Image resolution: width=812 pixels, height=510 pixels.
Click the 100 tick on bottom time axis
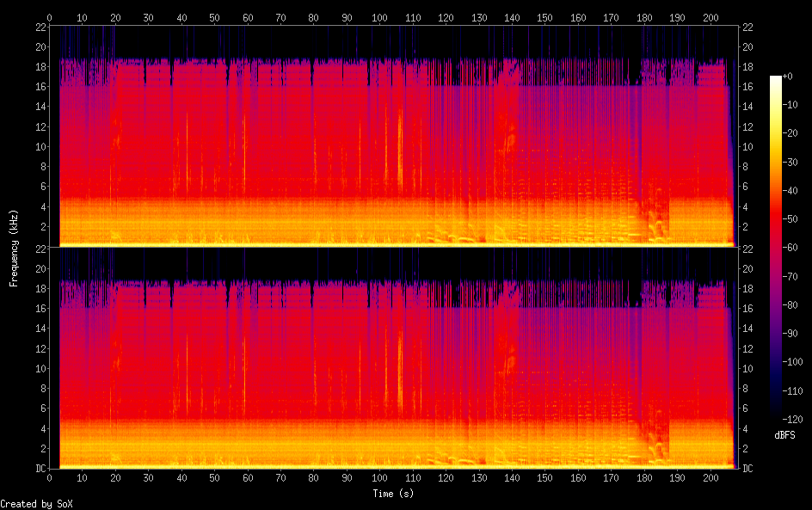[x=379, y=478]
